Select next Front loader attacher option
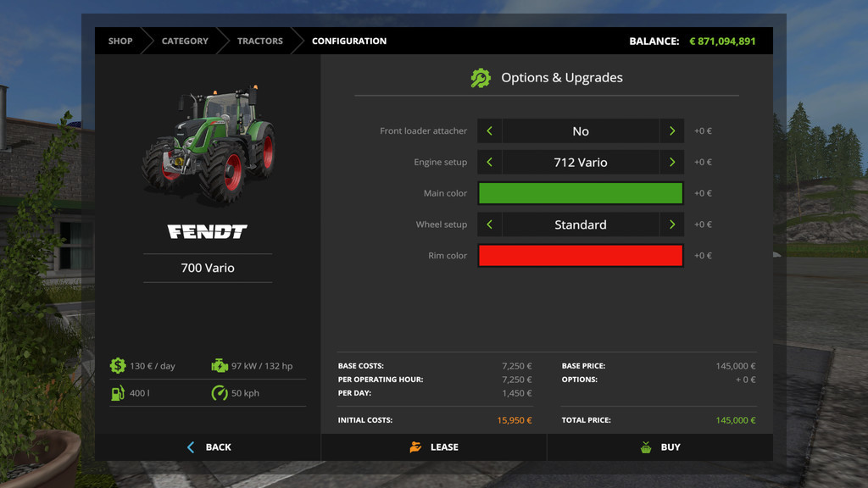The image size is (868, 488). [x=672, y=131]
